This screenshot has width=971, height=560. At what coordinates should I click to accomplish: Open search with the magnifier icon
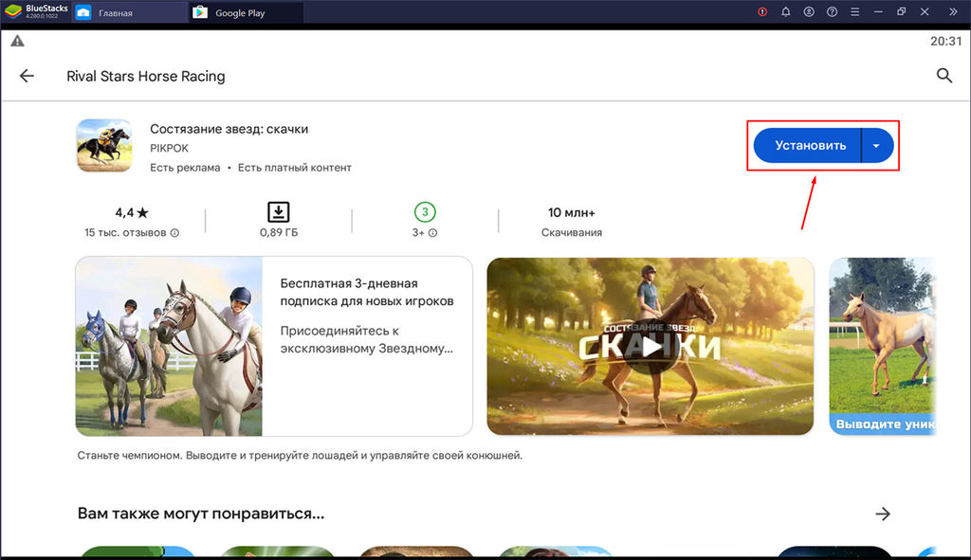coord(944,76)
